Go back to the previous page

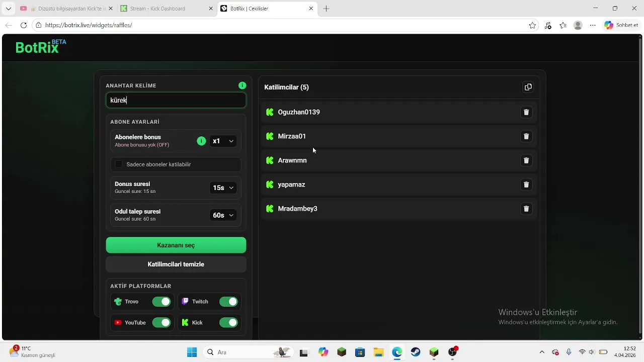[x=9, y=25]
